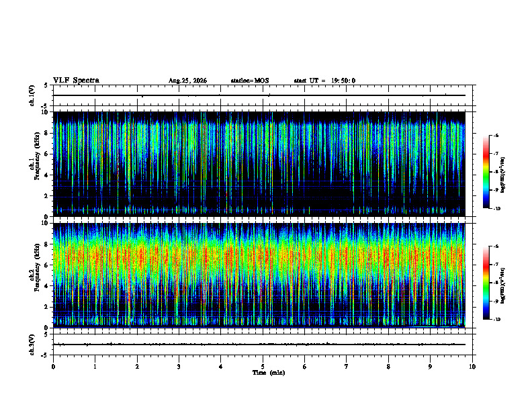Image resolution: width=532 pixels, height=411 pixels.
Task: Click the Aug.25, 2026 date label
Action: point(187,81)
